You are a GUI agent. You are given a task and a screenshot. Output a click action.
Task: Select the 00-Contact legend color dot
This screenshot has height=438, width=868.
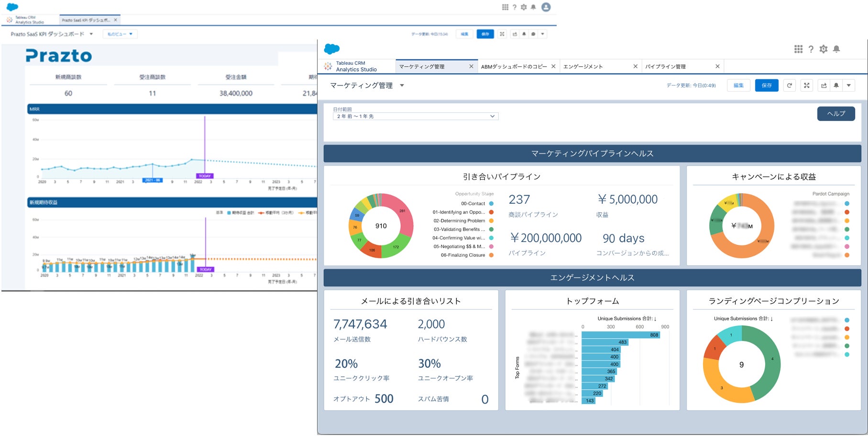[491, 204]
